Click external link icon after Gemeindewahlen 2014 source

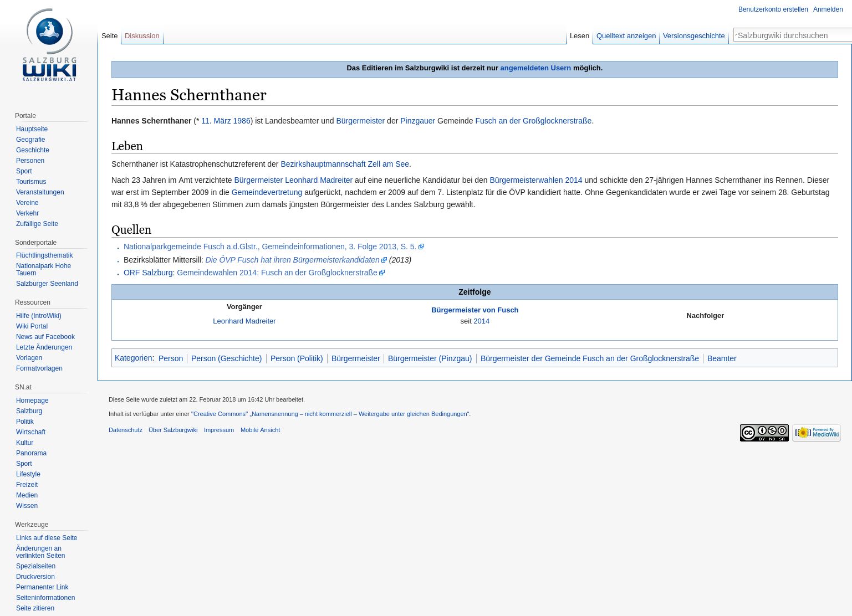click(x=382, y=273)
